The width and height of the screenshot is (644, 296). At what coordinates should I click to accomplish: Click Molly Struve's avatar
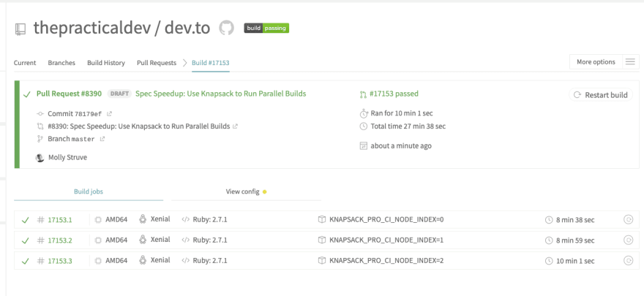[x=40, y=157]
